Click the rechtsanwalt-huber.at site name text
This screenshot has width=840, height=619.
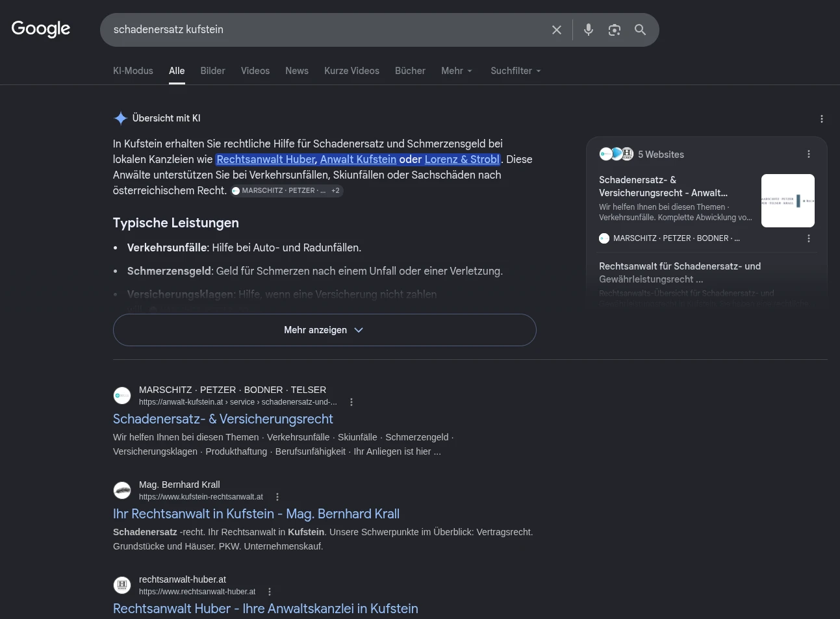tap(183, 579)
